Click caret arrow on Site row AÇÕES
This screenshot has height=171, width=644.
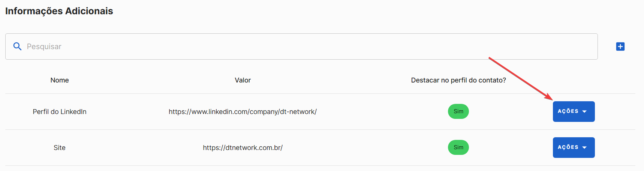[584, 148]
